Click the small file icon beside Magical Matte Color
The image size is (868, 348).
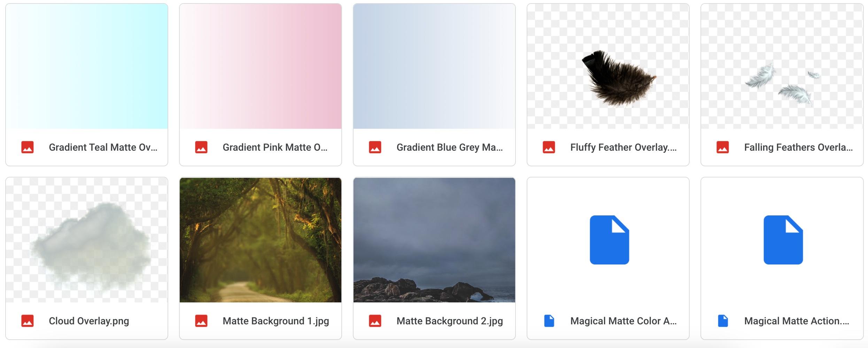[x=549, y=321]
